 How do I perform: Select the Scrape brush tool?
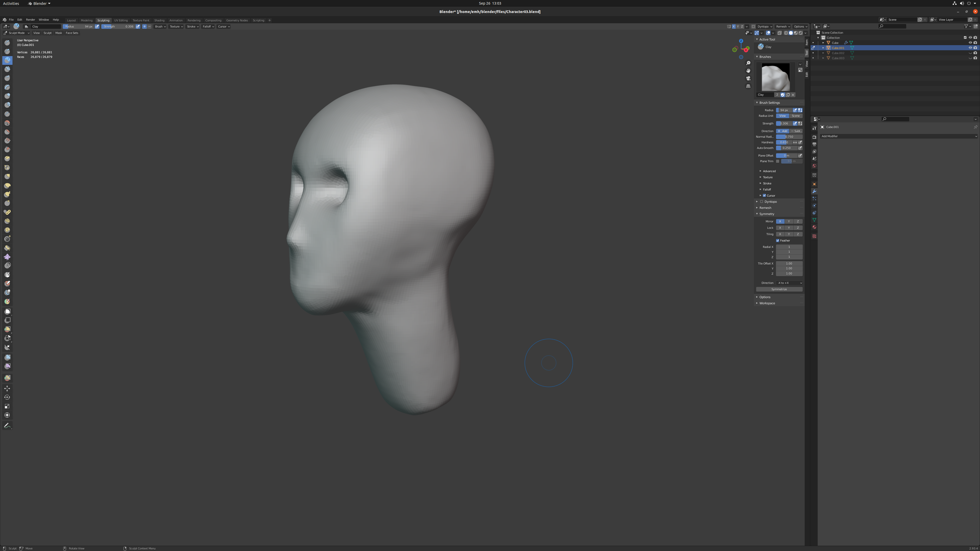pyautogui.click(x=7, y=150)
